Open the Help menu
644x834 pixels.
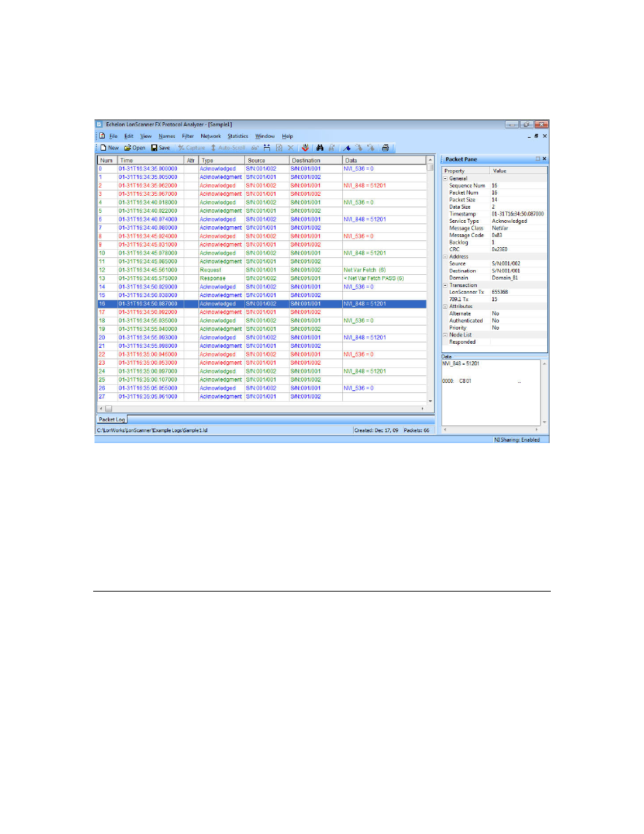click(288, 136)
